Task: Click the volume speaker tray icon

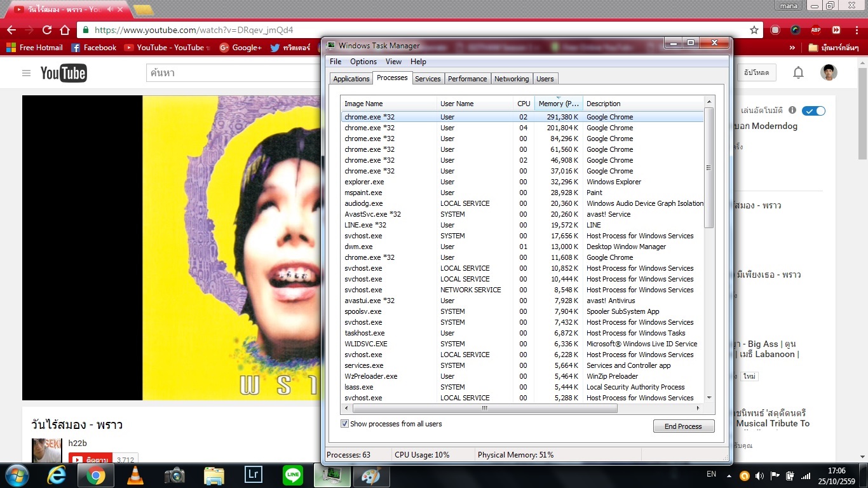Action: 759,476
